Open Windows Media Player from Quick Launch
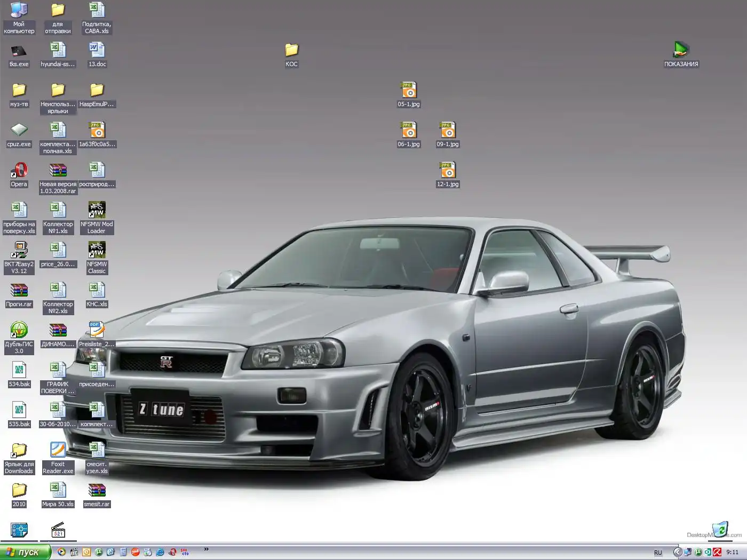This screenshot has height=560, width=747. pos(61,552)
